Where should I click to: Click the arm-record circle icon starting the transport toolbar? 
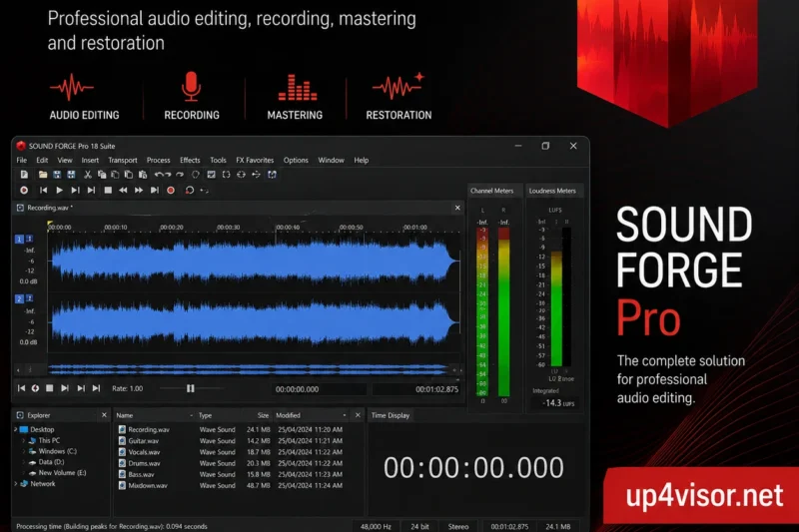click(24, 190)
